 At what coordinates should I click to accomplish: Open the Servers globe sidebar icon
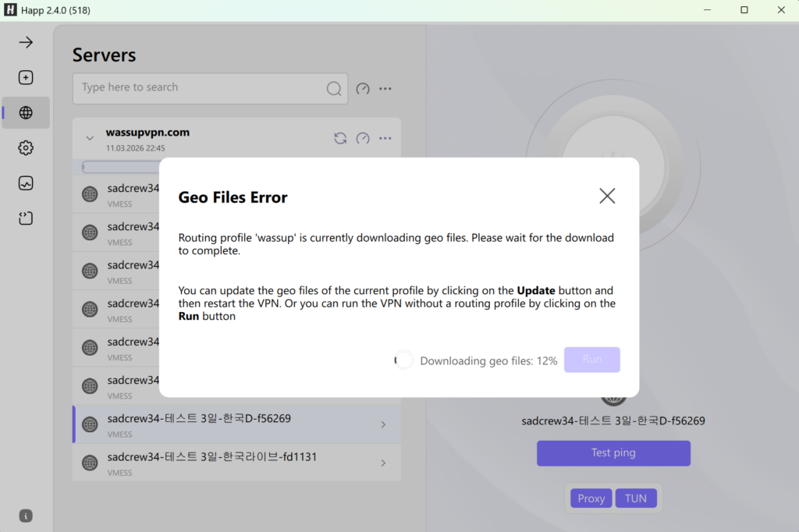(26, 112)
